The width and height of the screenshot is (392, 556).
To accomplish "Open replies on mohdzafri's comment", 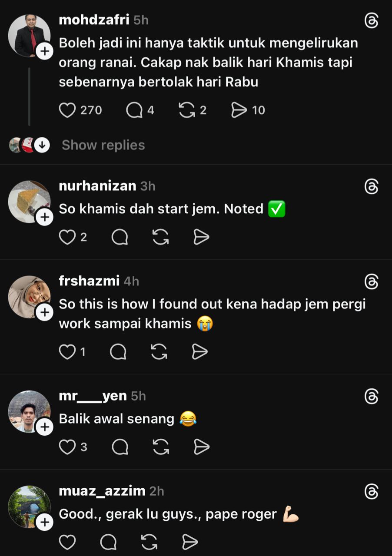I will [134, 110].
